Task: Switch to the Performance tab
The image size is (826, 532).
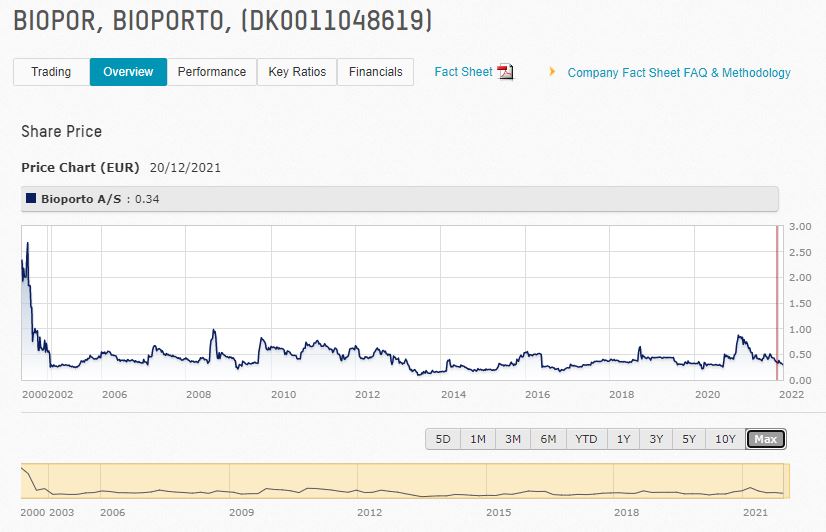Action: click(x=212, y=72)
